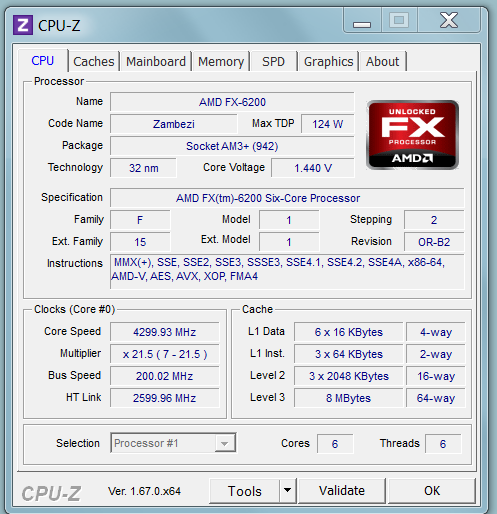Select the Instructions text box
The image size is (497, 514).
[287, 271]
